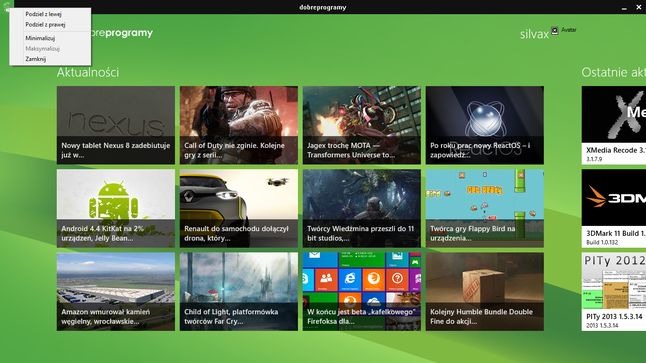Open the Renault drone news tile
This screenshot has width=646, height=363.
point(239,208)
